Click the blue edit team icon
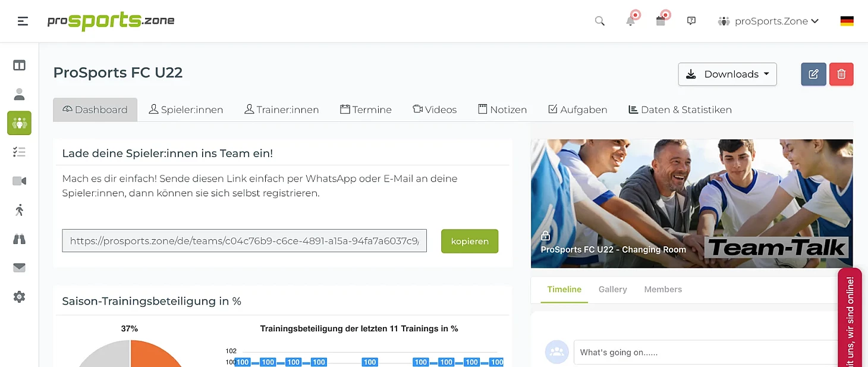 (x=813, y=74)
